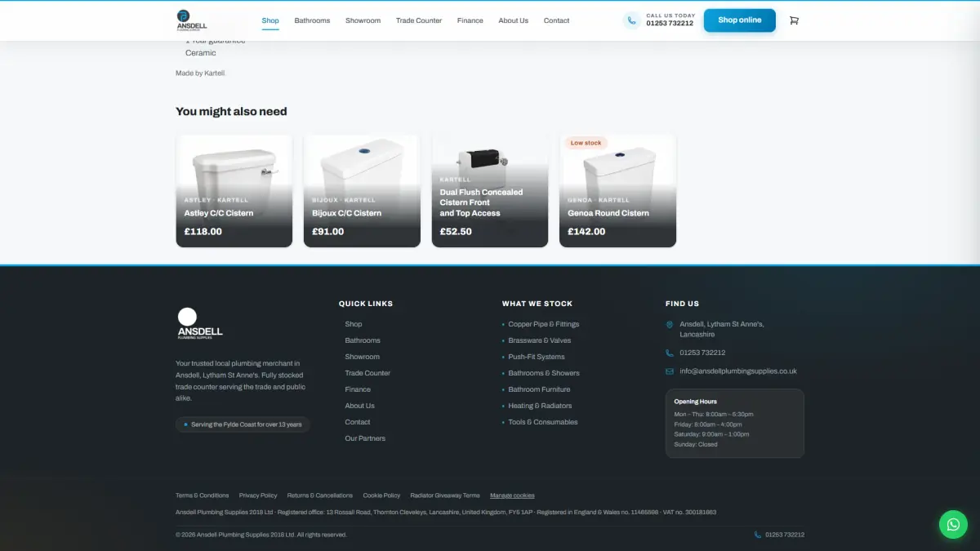Open Tools & Consumables link
Screen dimensions: 980x551
click(x=543, y=422)
